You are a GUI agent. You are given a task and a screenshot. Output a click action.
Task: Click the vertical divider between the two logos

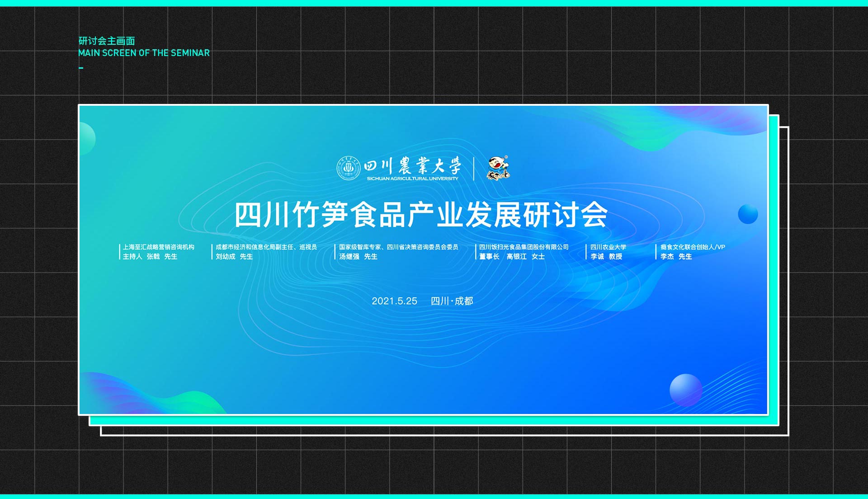point(474,169)
